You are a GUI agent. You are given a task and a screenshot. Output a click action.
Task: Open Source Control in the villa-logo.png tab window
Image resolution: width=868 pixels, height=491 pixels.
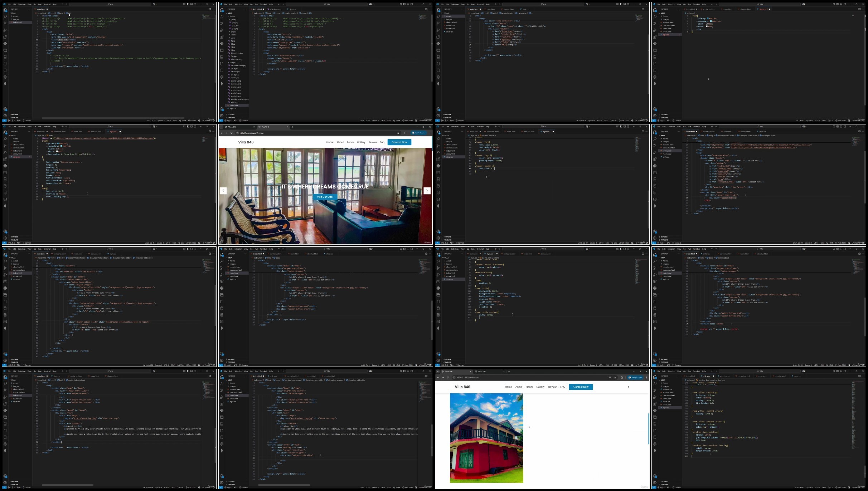(x=222, y=23)
